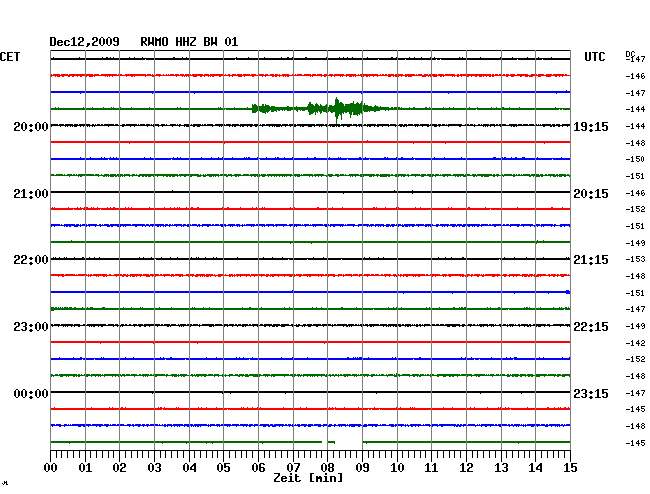
Task: Click minute tick label 11
Action: coord(431,468)
